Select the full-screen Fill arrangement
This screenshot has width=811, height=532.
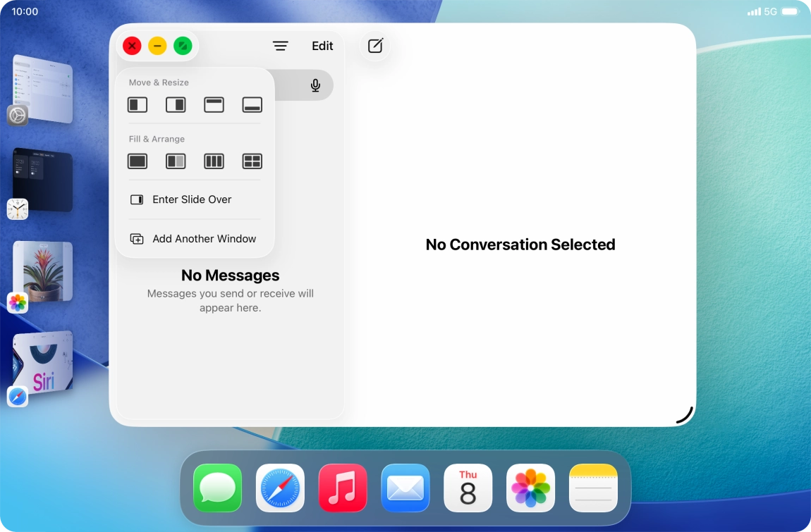tap(138, 161)
